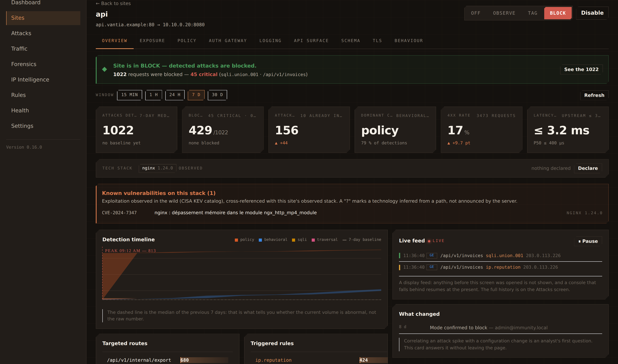Screen dimensions: 618x364
Task: Open the API Surface tab
Action: [x=311, y=41]
